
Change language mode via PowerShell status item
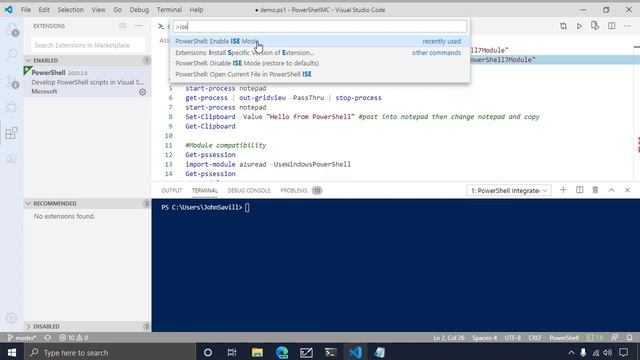[x=564, y=338]
